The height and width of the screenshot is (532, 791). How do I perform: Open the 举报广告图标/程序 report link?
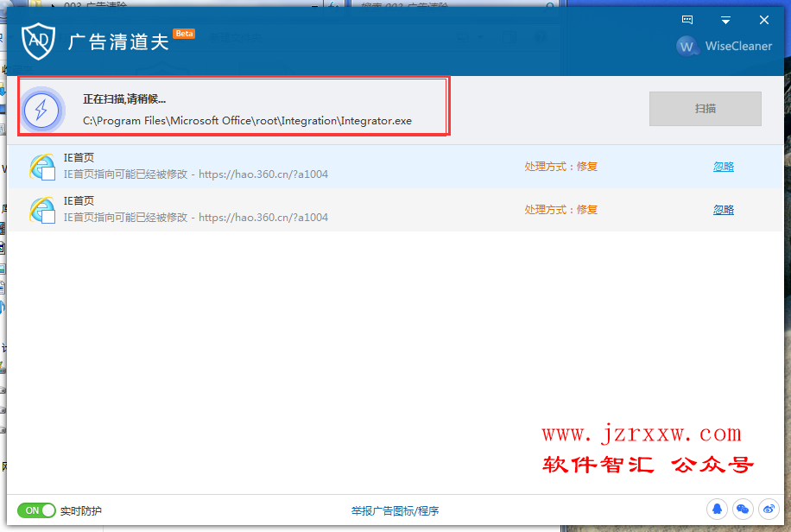pyautogui.click(x=395, y=510)
